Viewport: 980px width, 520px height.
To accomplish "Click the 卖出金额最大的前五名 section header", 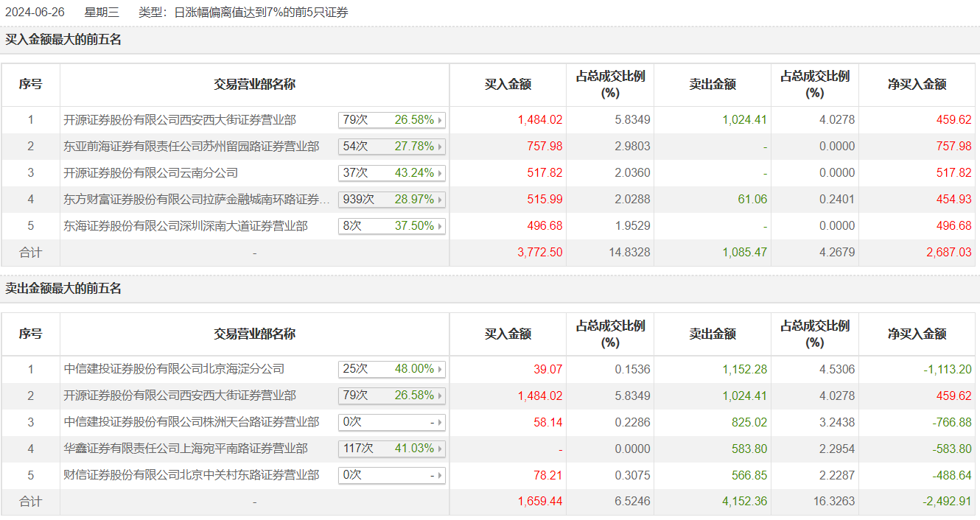I will point(63,289).
